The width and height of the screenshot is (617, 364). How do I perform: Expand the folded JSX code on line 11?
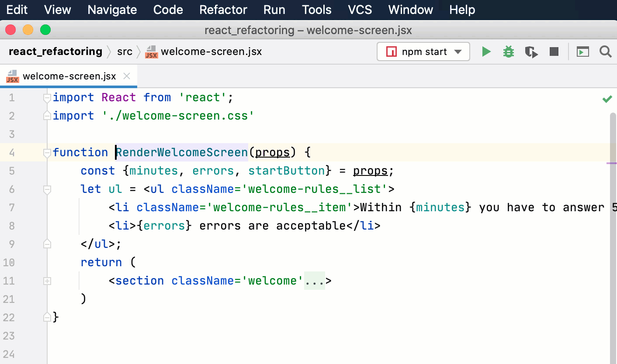pos(315,281)
